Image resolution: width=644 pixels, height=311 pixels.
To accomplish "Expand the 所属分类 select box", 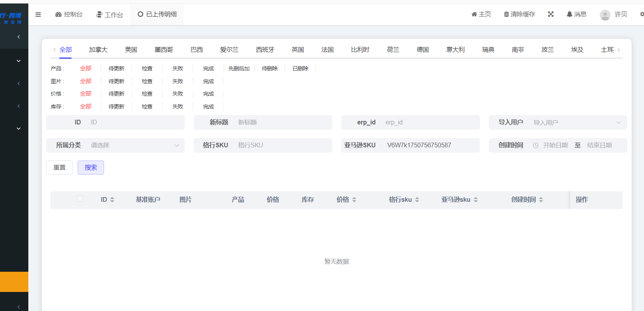I will point(134,145).
